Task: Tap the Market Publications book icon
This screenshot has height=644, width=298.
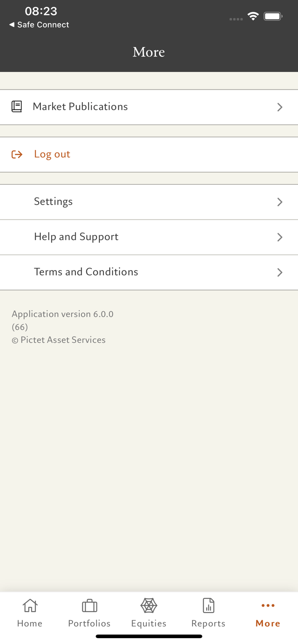Action: click(x=17, y=107)
